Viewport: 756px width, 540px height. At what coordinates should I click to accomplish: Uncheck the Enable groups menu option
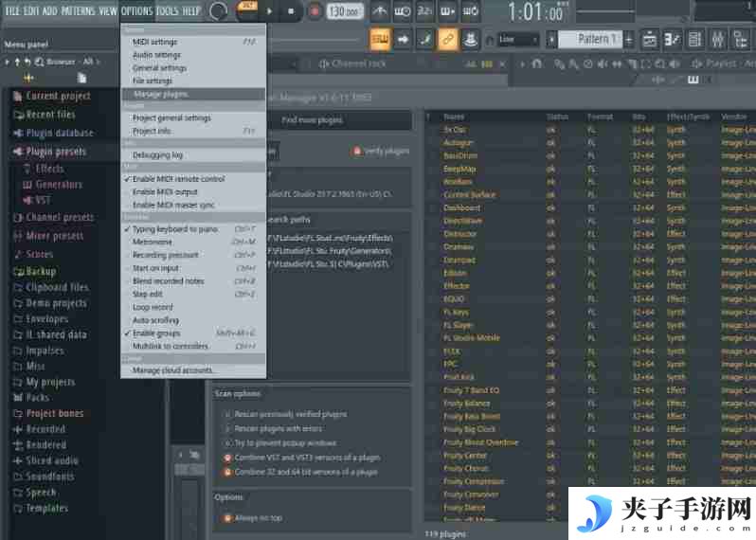[193, 333]
